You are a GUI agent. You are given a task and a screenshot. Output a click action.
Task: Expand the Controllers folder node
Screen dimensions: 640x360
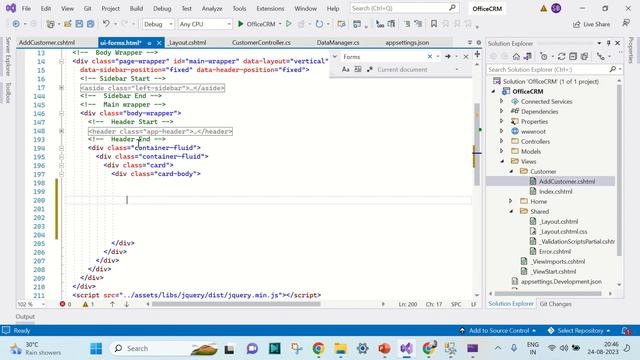pos(502,141)
